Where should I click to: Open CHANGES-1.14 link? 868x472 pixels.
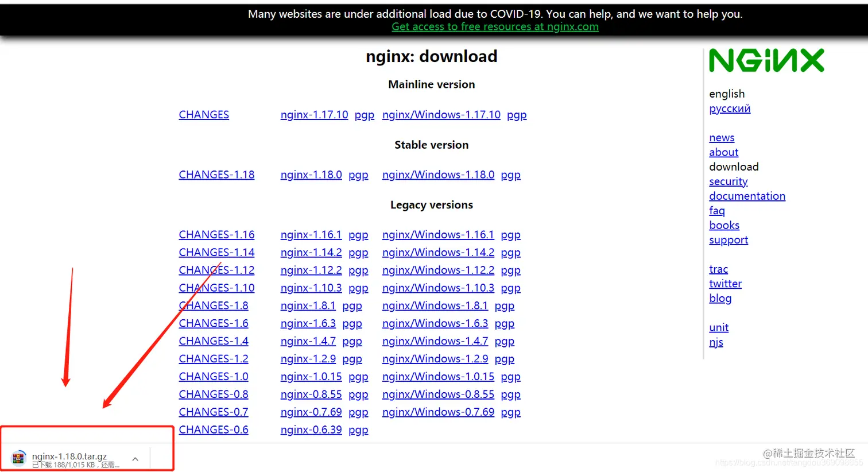216,253
